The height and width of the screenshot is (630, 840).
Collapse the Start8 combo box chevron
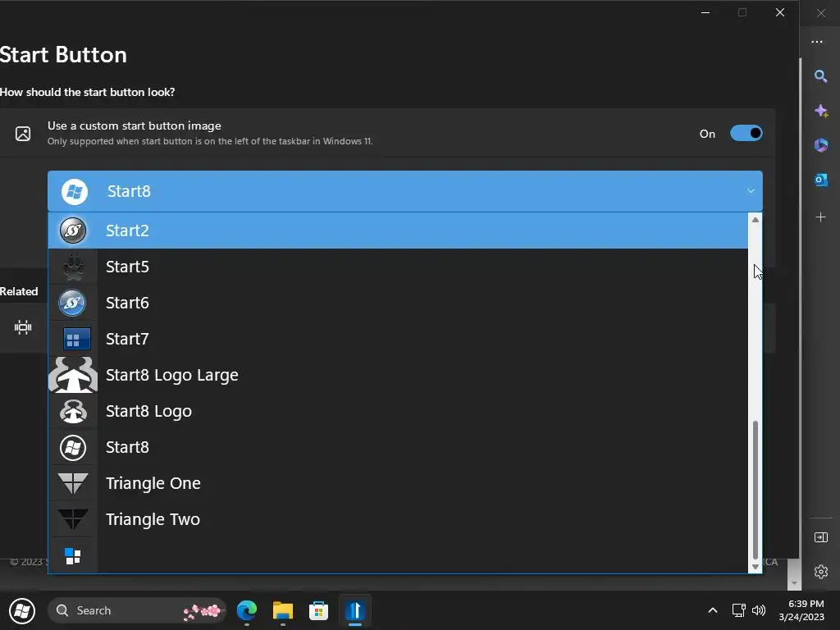pyautogui.click(x=751, y=190)
